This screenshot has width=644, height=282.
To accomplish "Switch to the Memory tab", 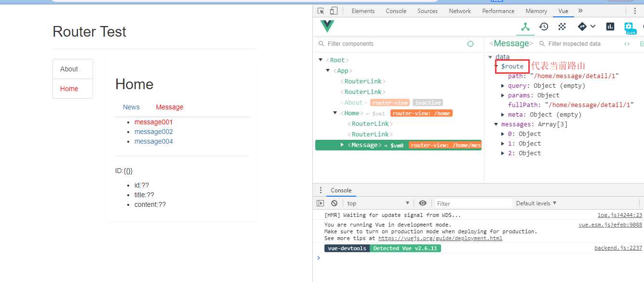I will pyautogui.click(x=537, y=11).
